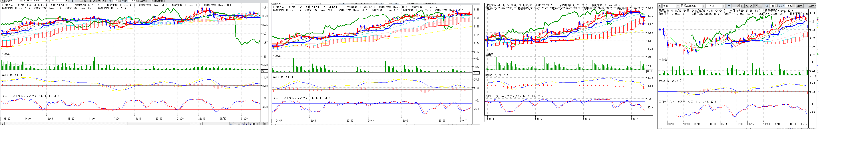Click the horizontal scrollbar under the 5-minute chart
The height and width of the screenshot is (149, 868).
[101, 124]
